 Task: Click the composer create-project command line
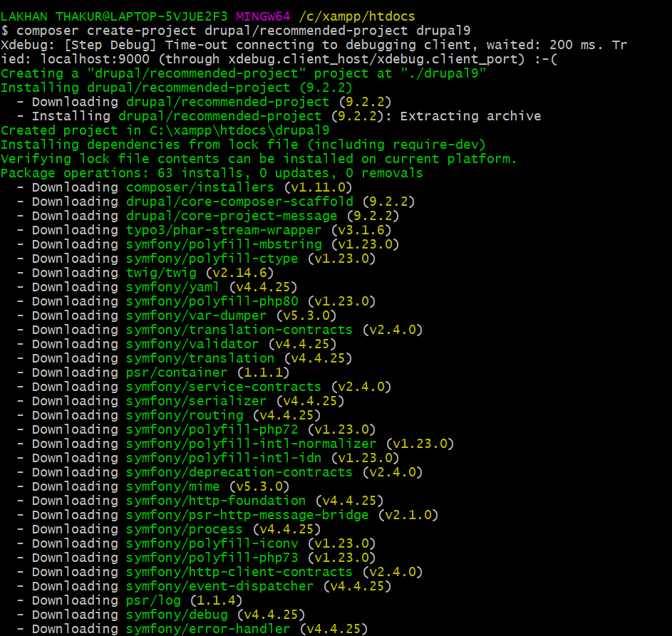point(236,31)
